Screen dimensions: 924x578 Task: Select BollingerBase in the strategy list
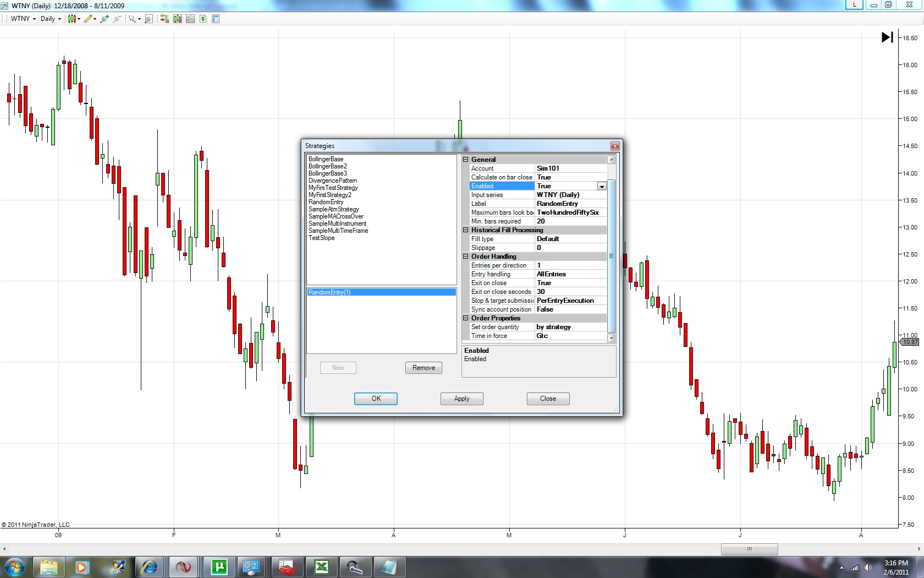tap(326, 159)
